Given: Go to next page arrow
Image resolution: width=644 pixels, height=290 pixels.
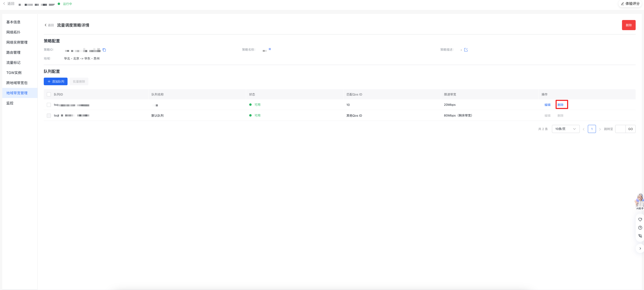Looking at the screenshot, I should pos(600,129).
